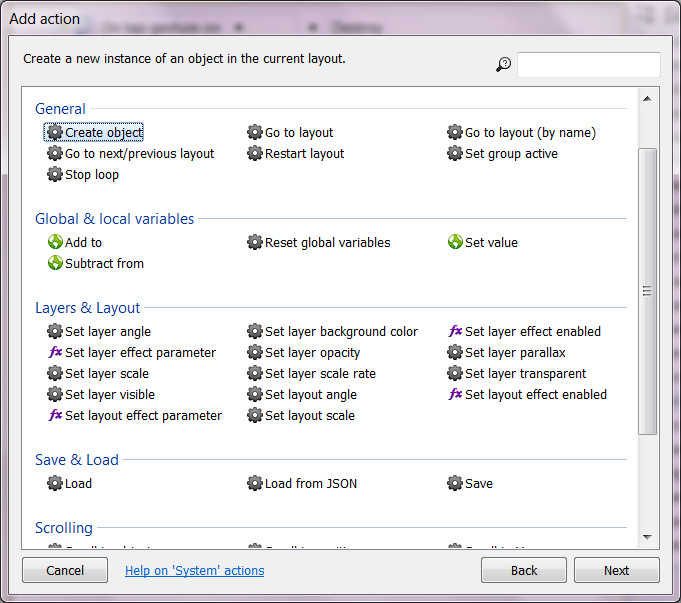Click the fx icon for Set layout effect parameter
This screenshot has height=603, width=681.
[x=55, y=415]
